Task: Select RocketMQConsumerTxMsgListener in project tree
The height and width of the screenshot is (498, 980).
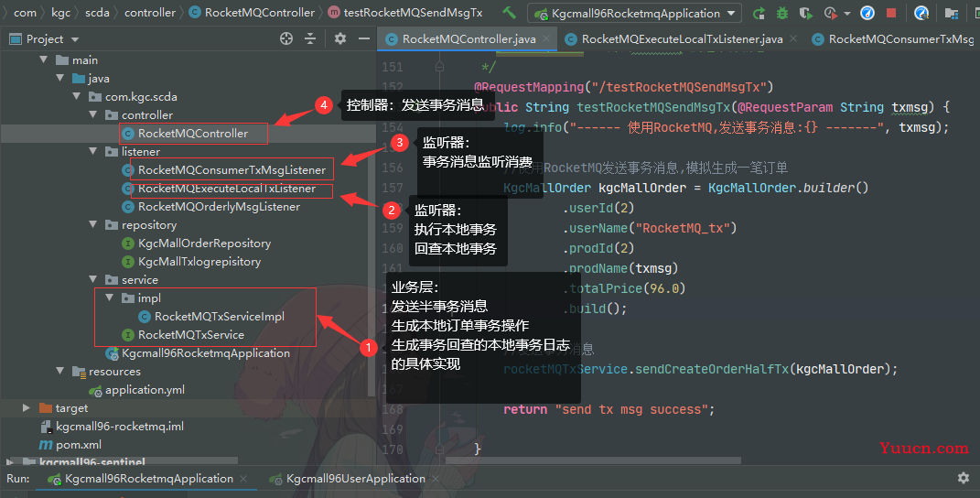Action: (x=232, y=170)
